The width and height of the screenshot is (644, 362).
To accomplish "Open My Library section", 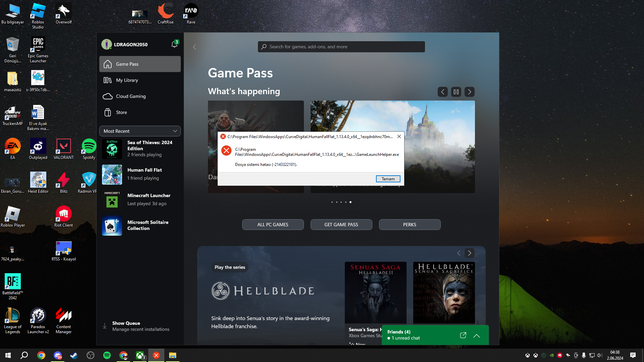I will (x=127, y=80).
